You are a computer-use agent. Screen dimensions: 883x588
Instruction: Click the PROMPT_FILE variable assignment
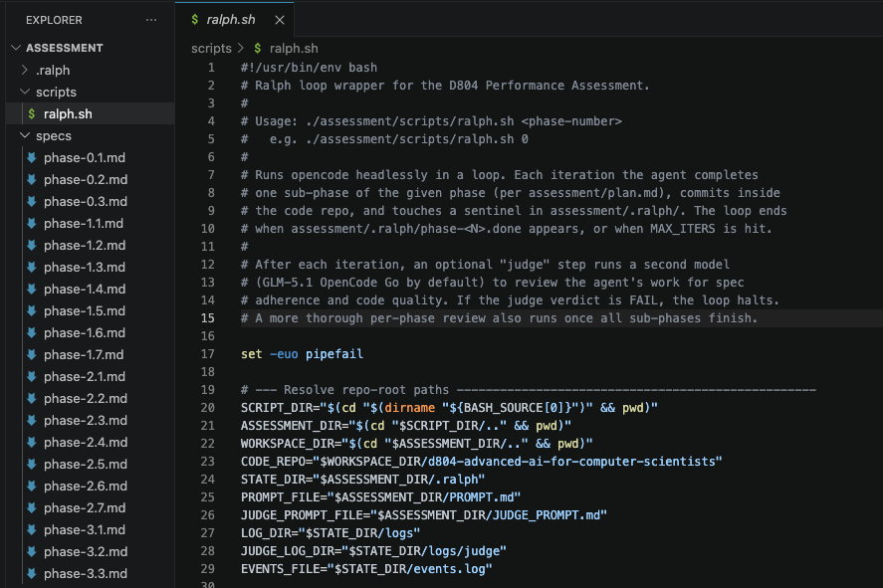380,497
